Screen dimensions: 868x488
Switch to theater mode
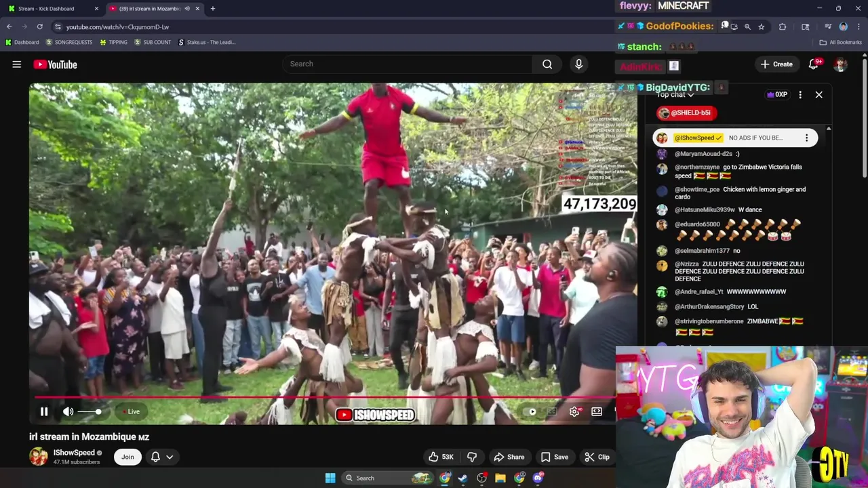(x=597, y=411)
